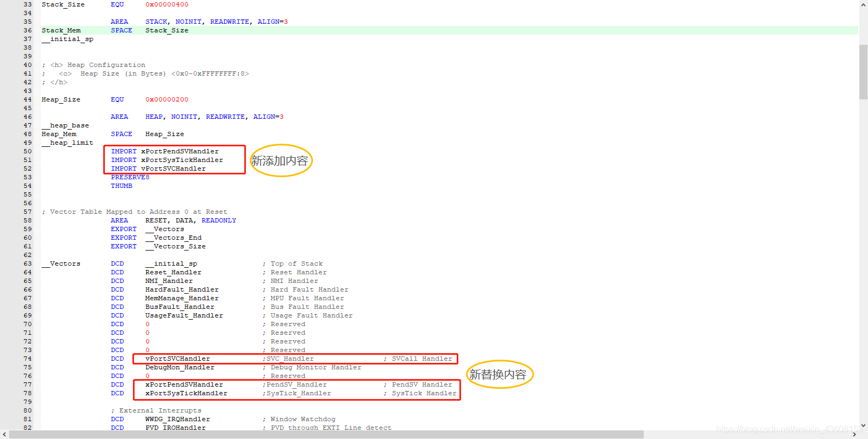Click PVD_IRQHandler entry
Image resolution: width=868 pixels, height=439 pixels.
pos(176,428)
